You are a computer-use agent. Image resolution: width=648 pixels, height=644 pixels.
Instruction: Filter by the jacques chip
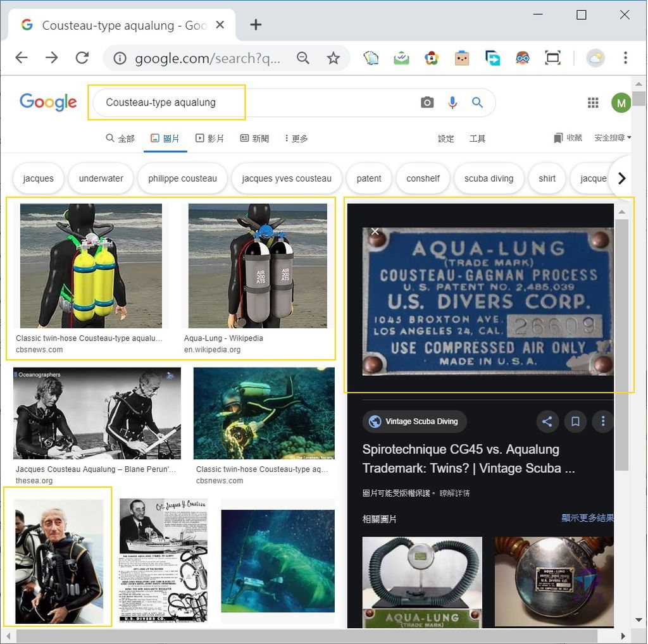pyautogui.click(x=39, y=178)
